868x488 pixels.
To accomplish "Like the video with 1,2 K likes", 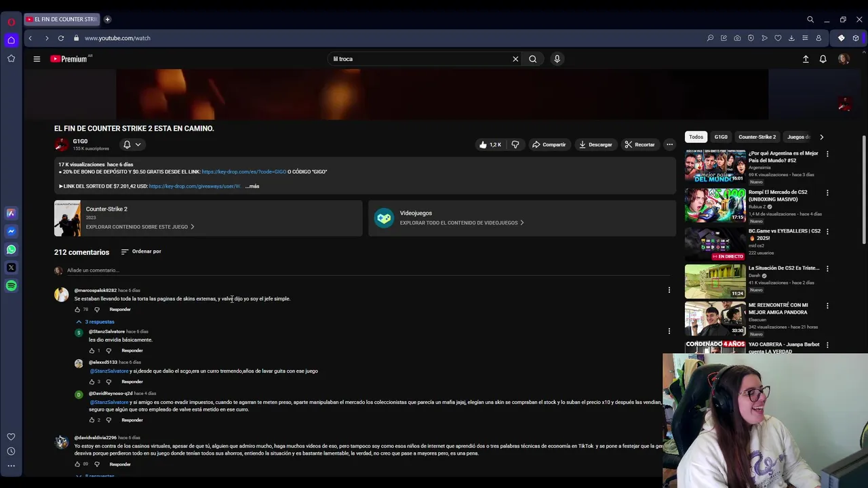I will click(490, 144).
